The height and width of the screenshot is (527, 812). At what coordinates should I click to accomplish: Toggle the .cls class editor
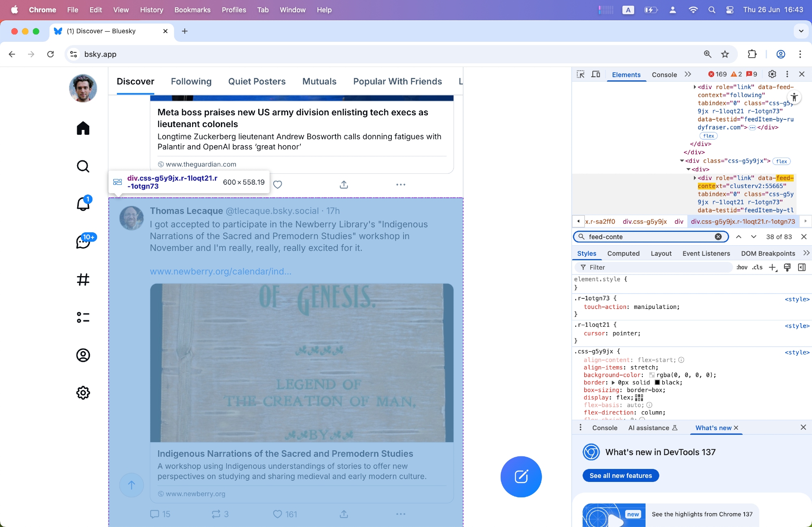pos(757,267)
